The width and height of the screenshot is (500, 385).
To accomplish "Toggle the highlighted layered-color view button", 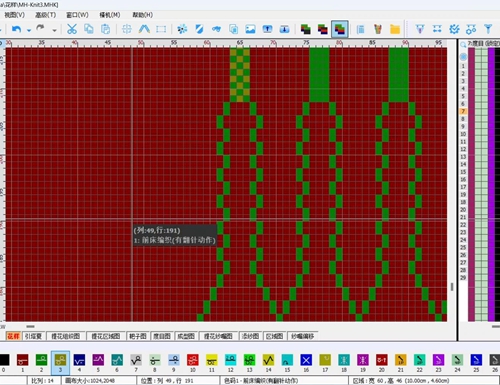I will click(340, 29).
